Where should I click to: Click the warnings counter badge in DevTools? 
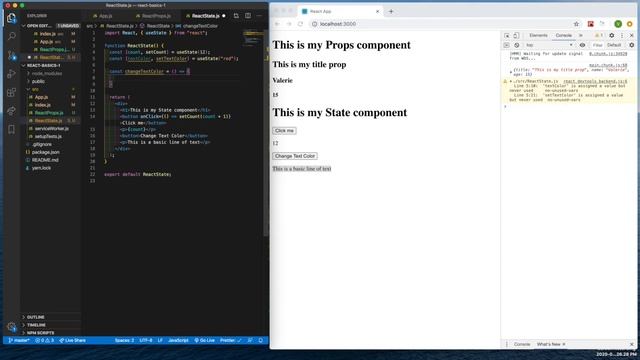coord(599,36)
